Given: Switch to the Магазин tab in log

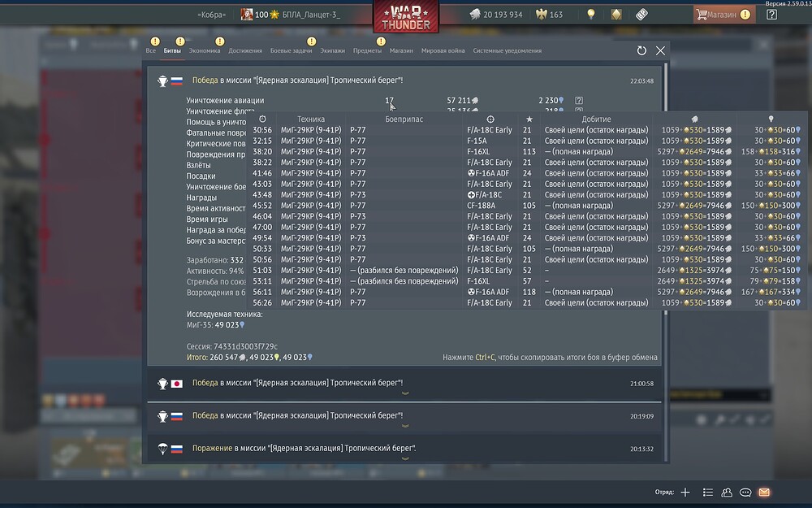Looking at the screenshot, I should (x=401, y=50).
